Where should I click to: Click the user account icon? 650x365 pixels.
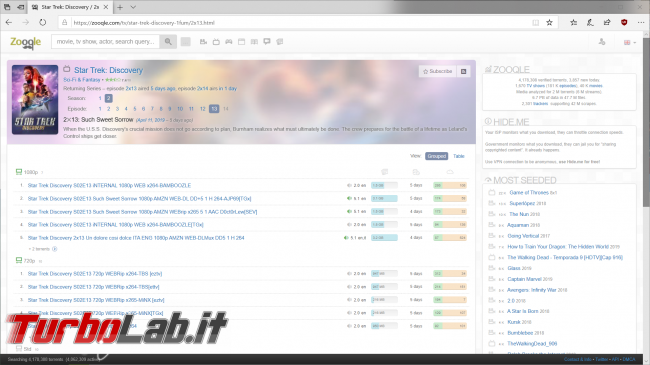[602, 42]
